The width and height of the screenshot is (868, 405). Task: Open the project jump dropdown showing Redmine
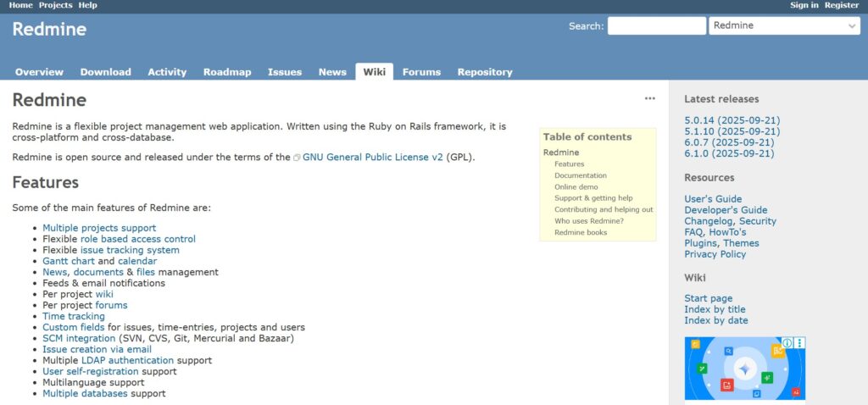[784, 25]
